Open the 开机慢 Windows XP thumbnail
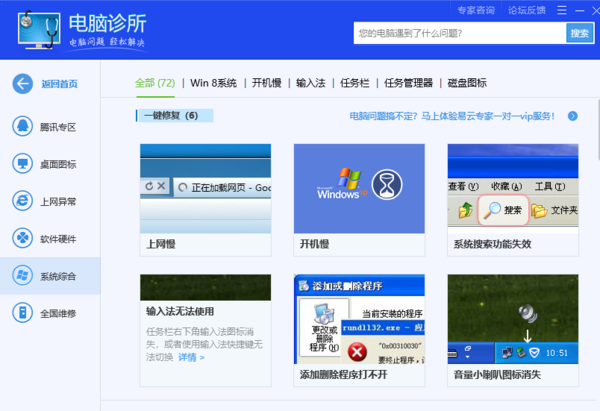Screen dimensions: 600x411 359,189
